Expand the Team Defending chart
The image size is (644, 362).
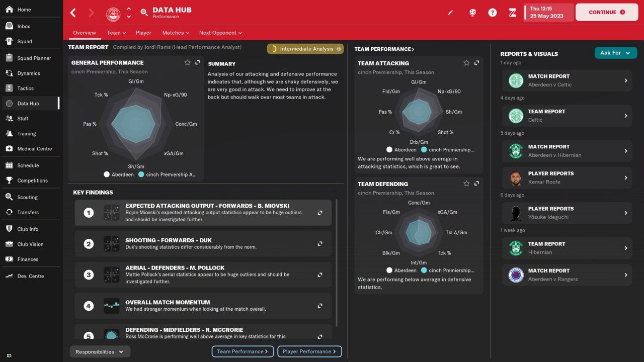[476, 184]
